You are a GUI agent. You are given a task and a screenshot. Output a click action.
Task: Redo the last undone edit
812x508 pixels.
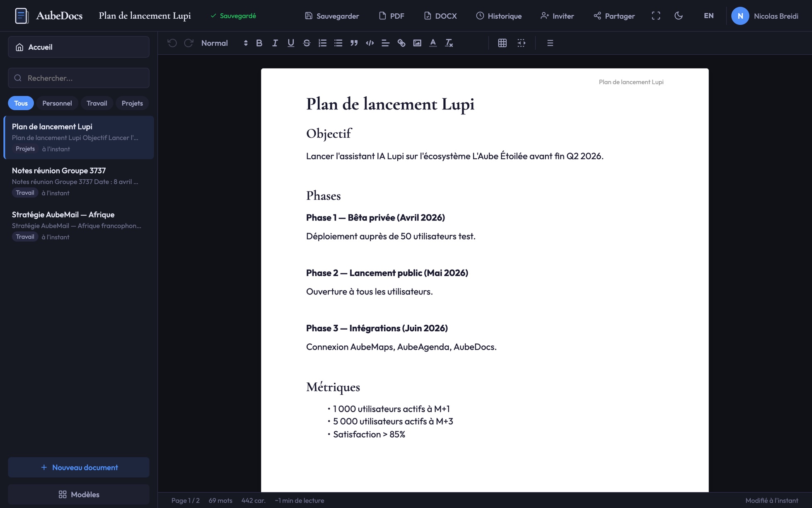(188, 43)
